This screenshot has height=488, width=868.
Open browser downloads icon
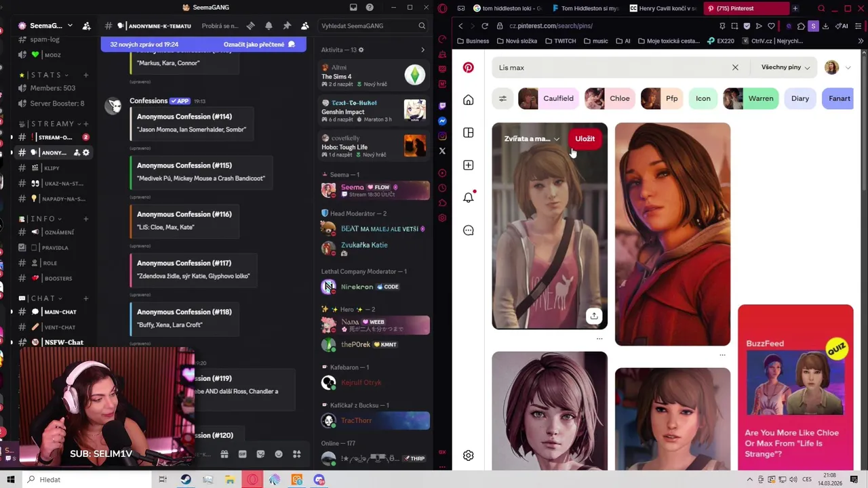(825, 26)
